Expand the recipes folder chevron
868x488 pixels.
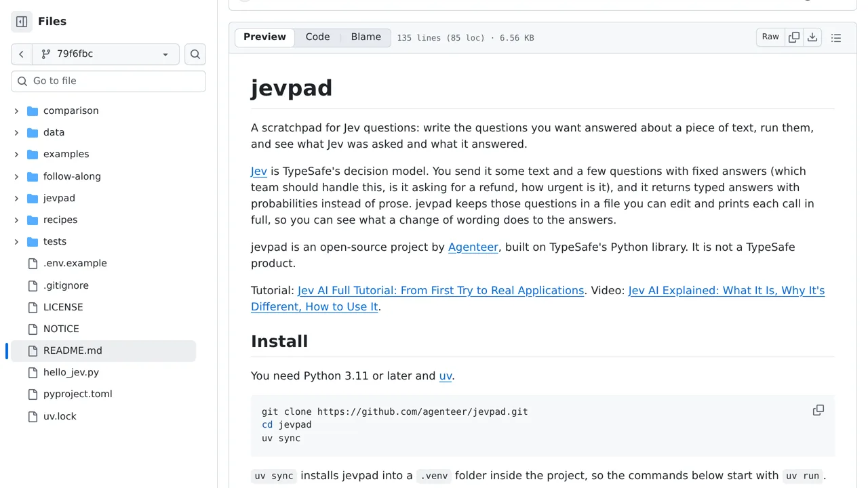[16, 220]
